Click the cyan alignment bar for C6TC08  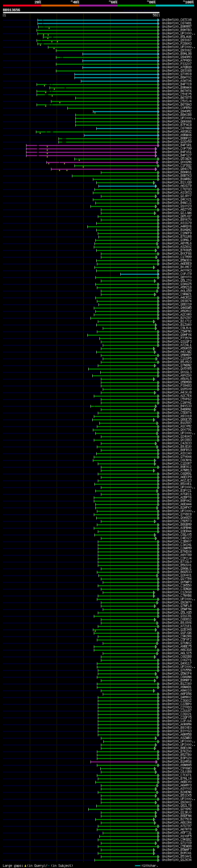[98, 20]
